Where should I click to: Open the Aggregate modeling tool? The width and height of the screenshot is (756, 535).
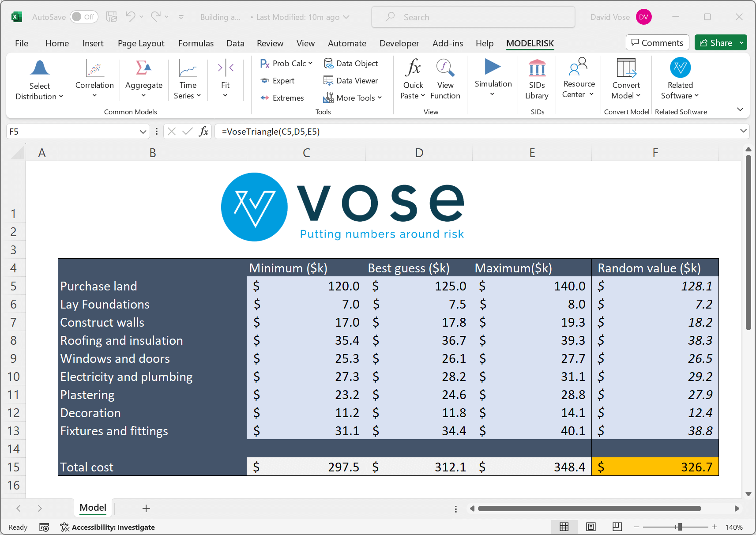[x=143, y=79]
